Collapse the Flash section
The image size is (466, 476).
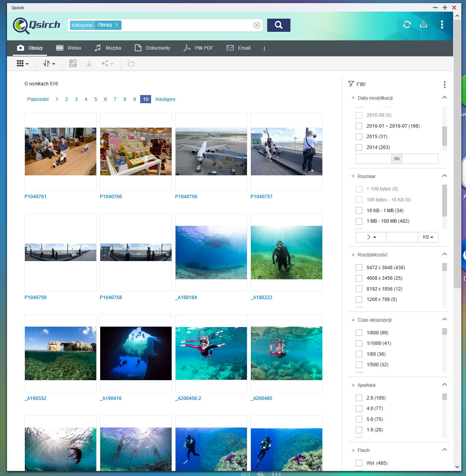pos(445,450)
